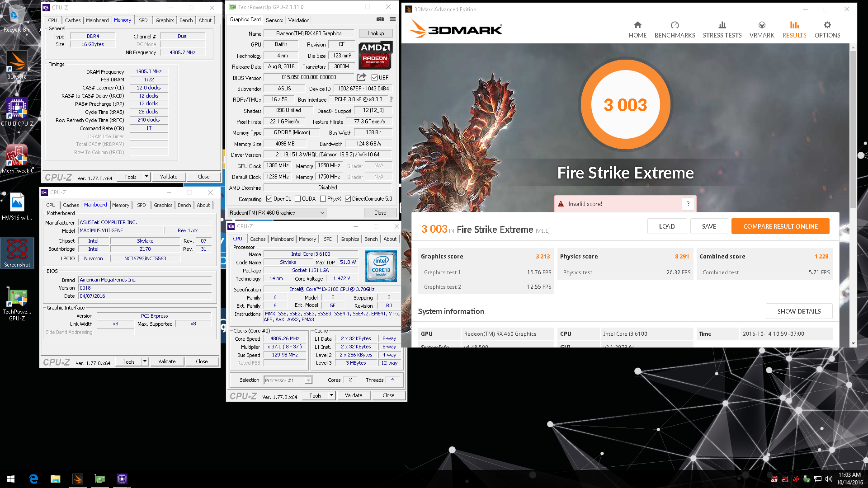
Task: Open the RESULTS tab in 3DMark
Action: pos(794,30)
